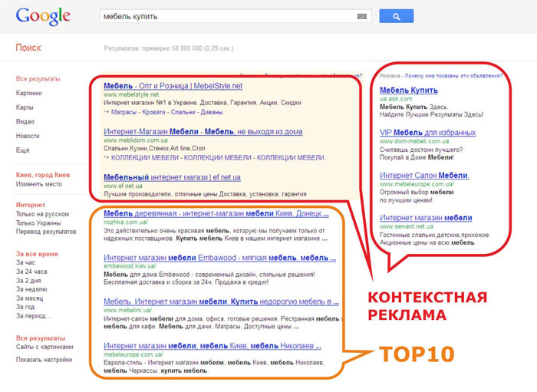
Task: Switch to 'Видео' results
Action: [x=25, y=121]
